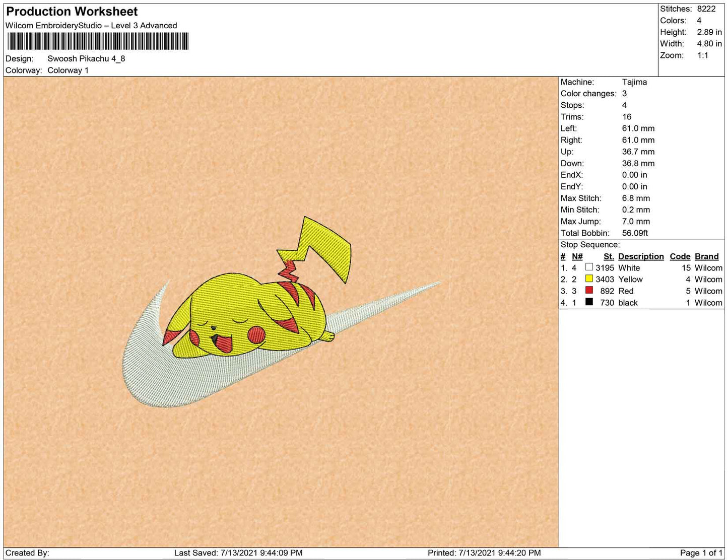
Task: Click the Production Worksheet title
Action: tap(72, 12)
